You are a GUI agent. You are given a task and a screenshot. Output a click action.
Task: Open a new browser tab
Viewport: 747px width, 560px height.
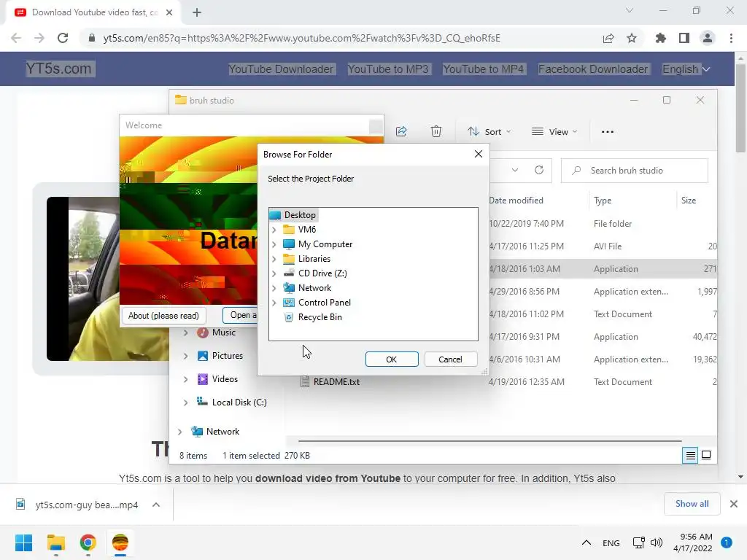[x=197, y=12]
